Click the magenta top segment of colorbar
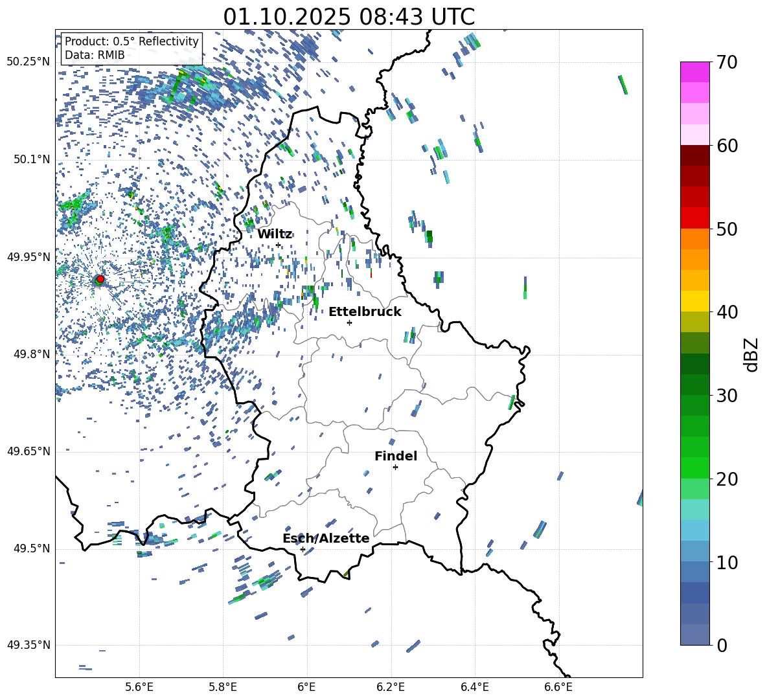The width and height of the screenshot is (767, 700). click(x=694, y=72)
